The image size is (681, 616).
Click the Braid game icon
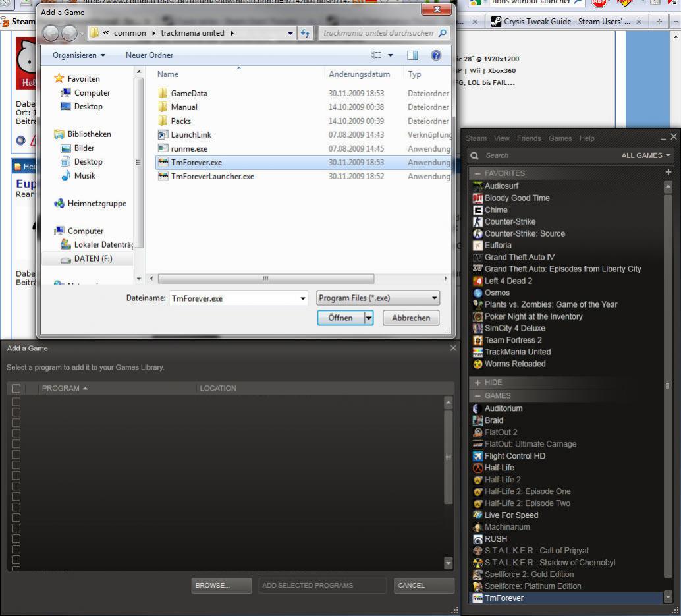[x=477, y=420]
